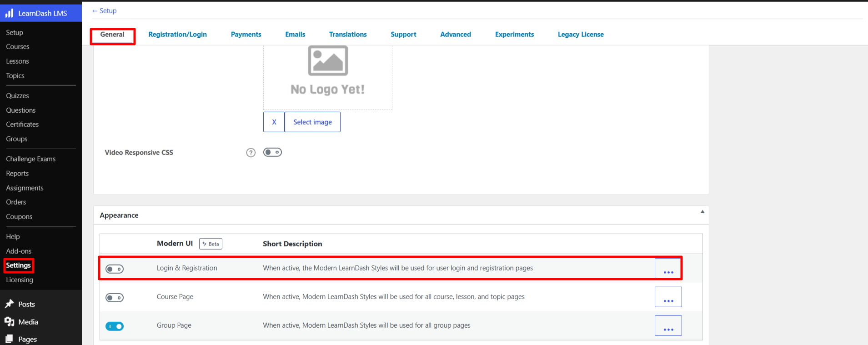This screenshot has width=868, height=345.
Task: Click the Appearance section heading
Action: tap(119, 215)
